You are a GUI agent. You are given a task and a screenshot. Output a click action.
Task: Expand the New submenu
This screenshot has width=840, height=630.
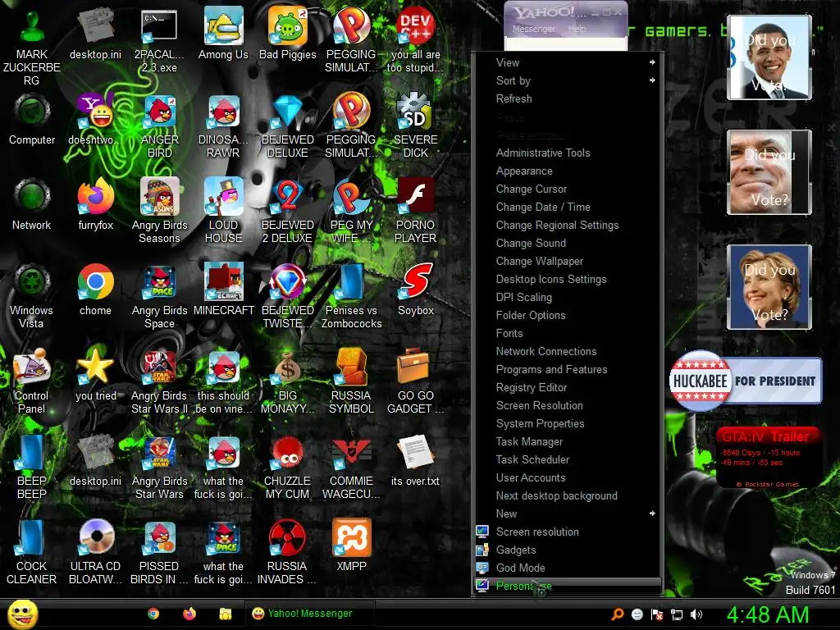[568, 514]
